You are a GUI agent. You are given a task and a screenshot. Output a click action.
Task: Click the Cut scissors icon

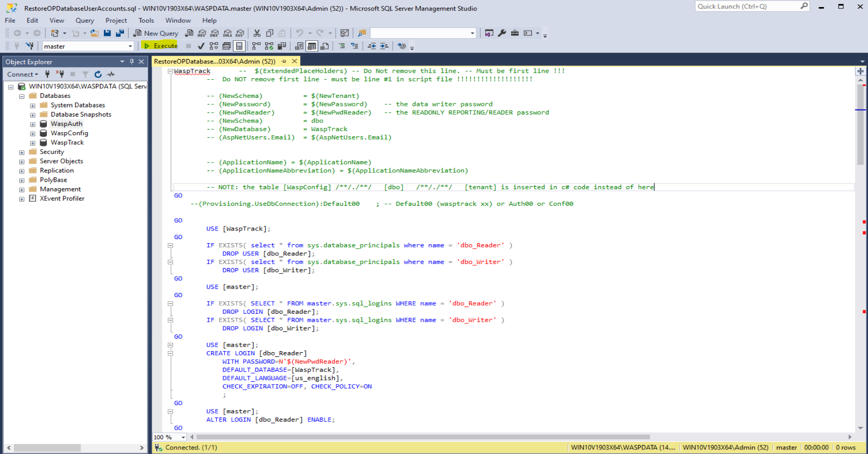click(x=257, y=33)
